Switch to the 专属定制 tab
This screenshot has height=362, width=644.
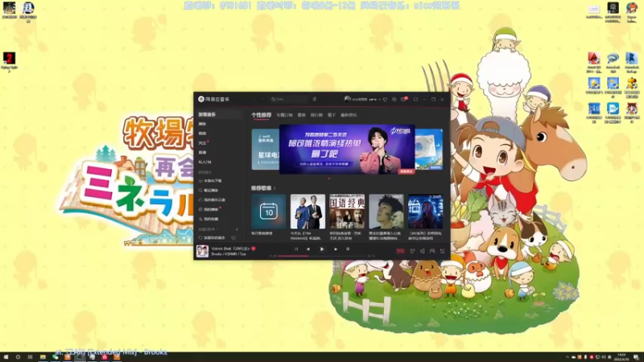pyautogui.click(x=284, y=115)
